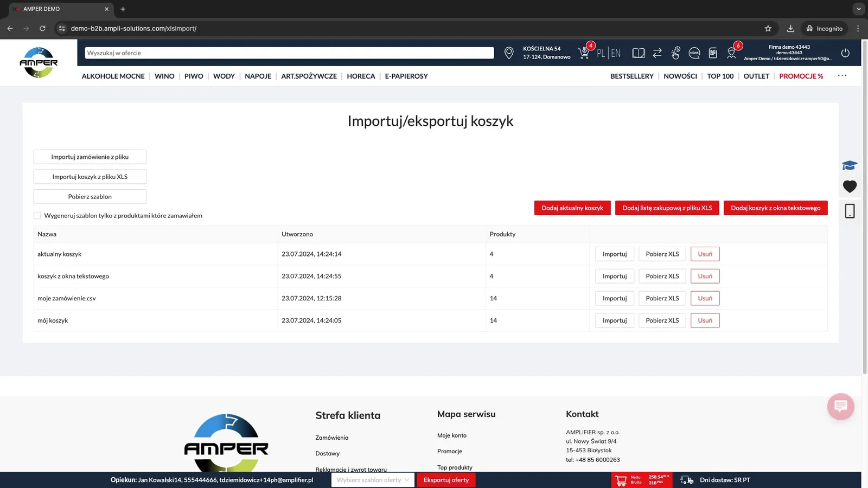868x488 pixels.
Task: Click 'Importuj zamówienie z pliku' button
Action: pyautogui.click(x=90, y=157)
